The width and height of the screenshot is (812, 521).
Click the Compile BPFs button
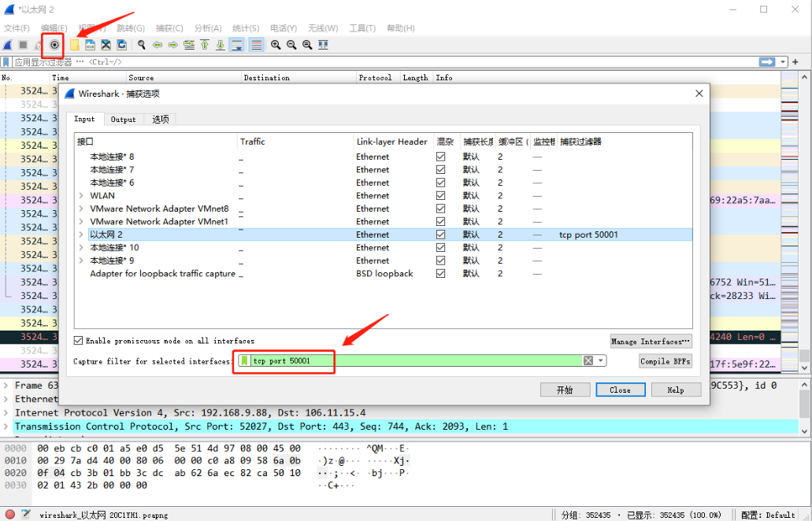pos(666,361)
